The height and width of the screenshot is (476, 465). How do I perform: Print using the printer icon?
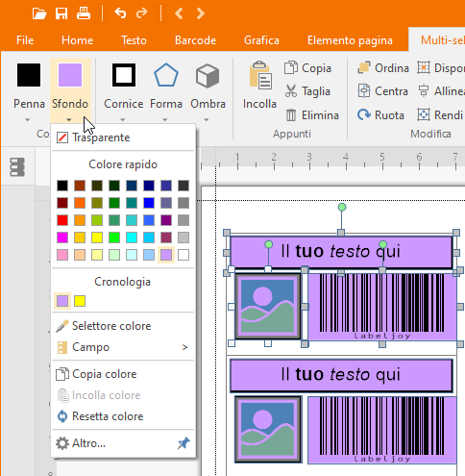click(84, 13)
